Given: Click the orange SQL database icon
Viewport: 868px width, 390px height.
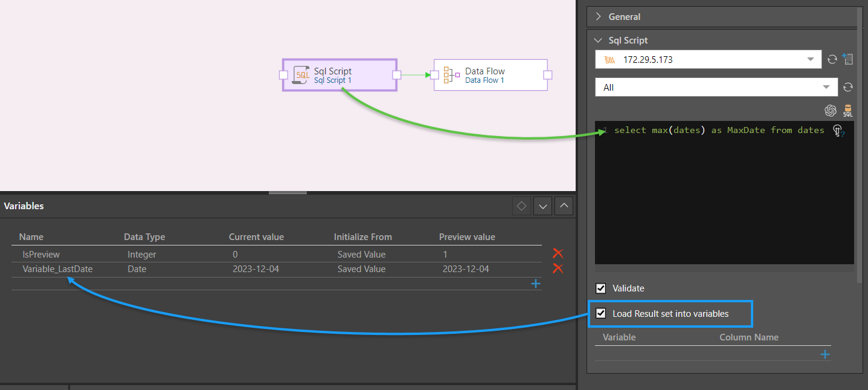Looking at the screenshot, I should (847, 111).
